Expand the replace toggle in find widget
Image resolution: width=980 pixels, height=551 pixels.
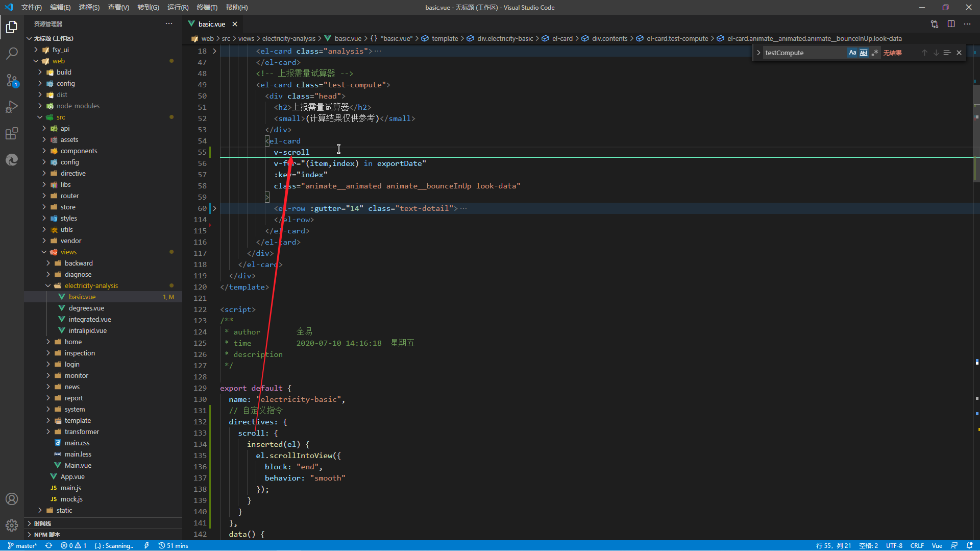click(758, 53)
